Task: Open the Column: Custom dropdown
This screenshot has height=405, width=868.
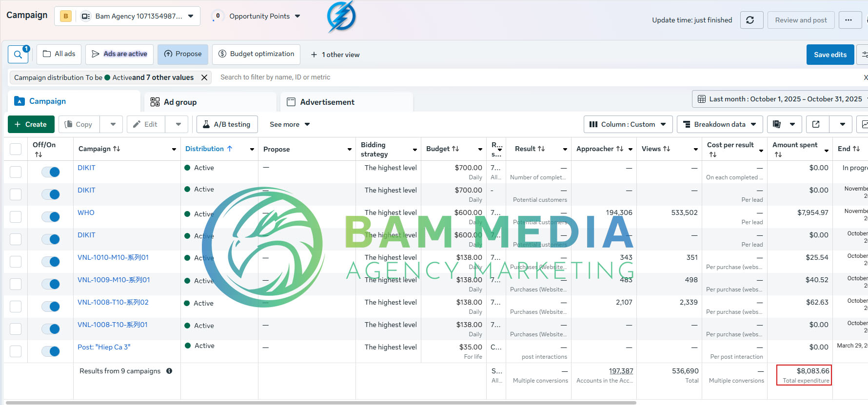Action: tap(628, 124)
